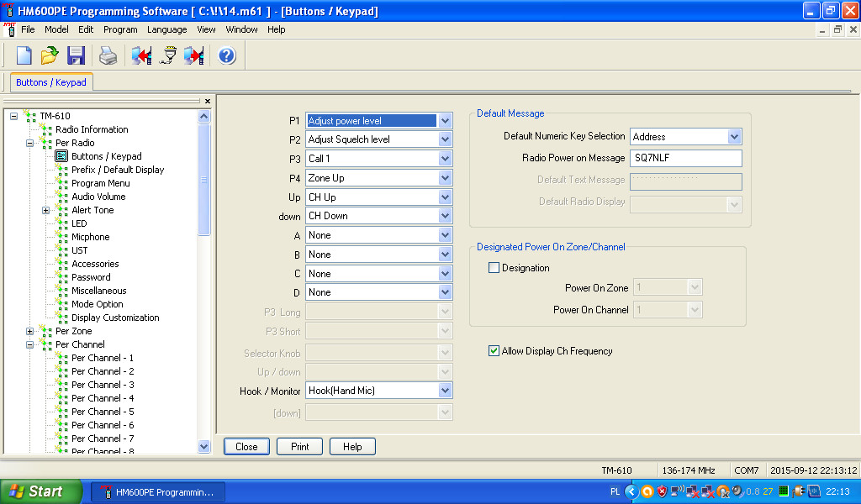Click the tree scrollbar up arrow

(203, 116)
